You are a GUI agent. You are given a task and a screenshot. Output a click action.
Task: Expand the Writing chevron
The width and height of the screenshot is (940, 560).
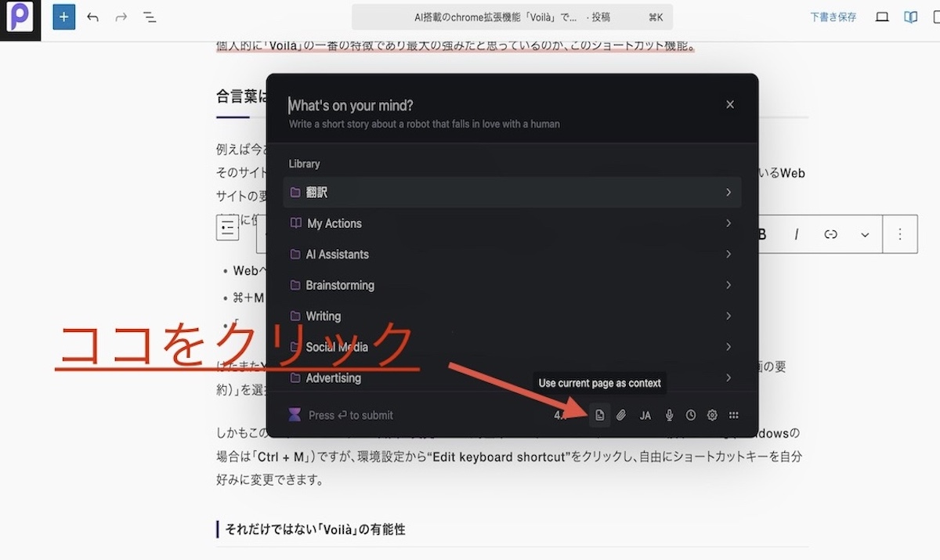click(728, 316)
